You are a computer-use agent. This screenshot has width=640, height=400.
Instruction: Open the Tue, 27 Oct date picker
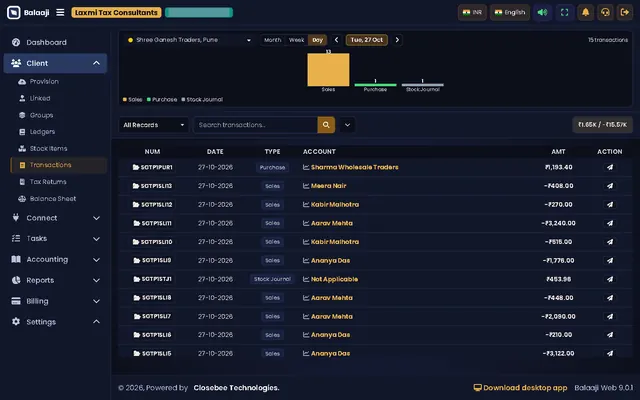click(x=367, y=40)
